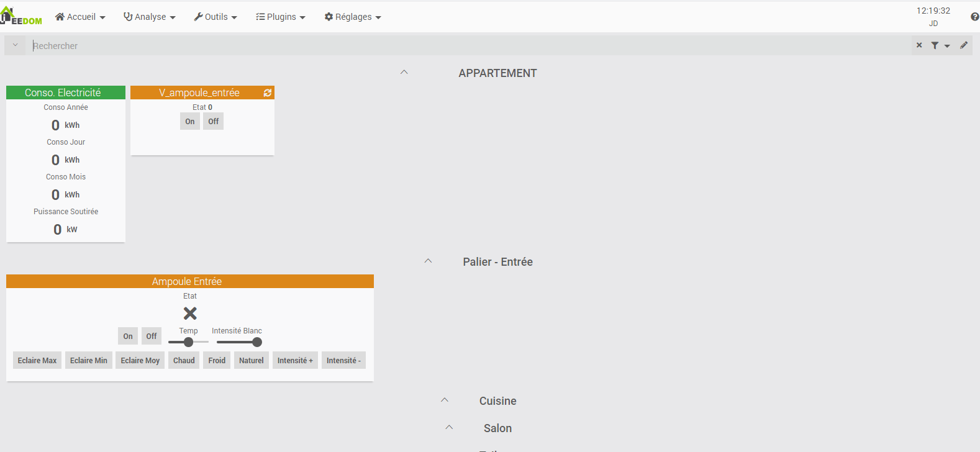This screenshot has height=452, width=980.
Task: Click the Temp slider handle
Action: (x=188, y=342)
